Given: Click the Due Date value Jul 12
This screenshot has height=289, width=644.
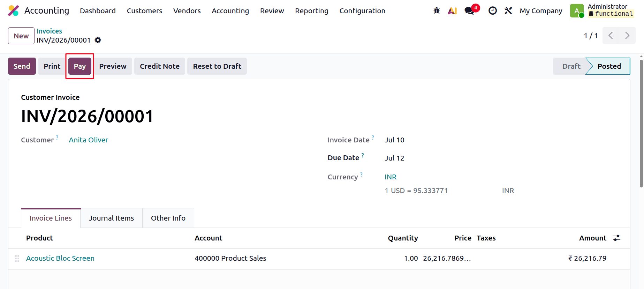Looking at the screenshot, I should (x=394, y=158).
